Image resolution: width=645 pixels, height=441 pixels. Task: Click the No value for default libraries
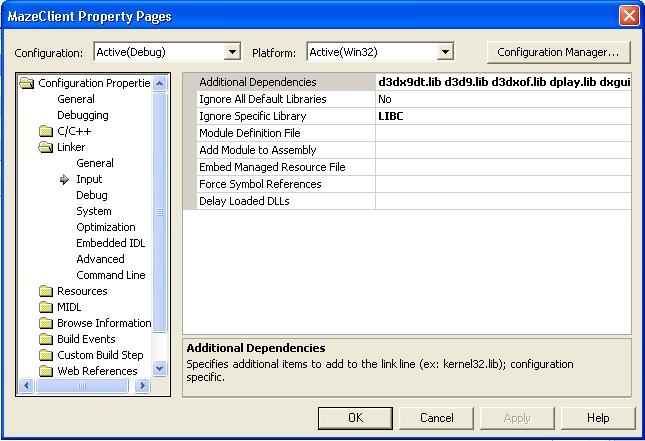pyautogui.click(x=503, y=99)
